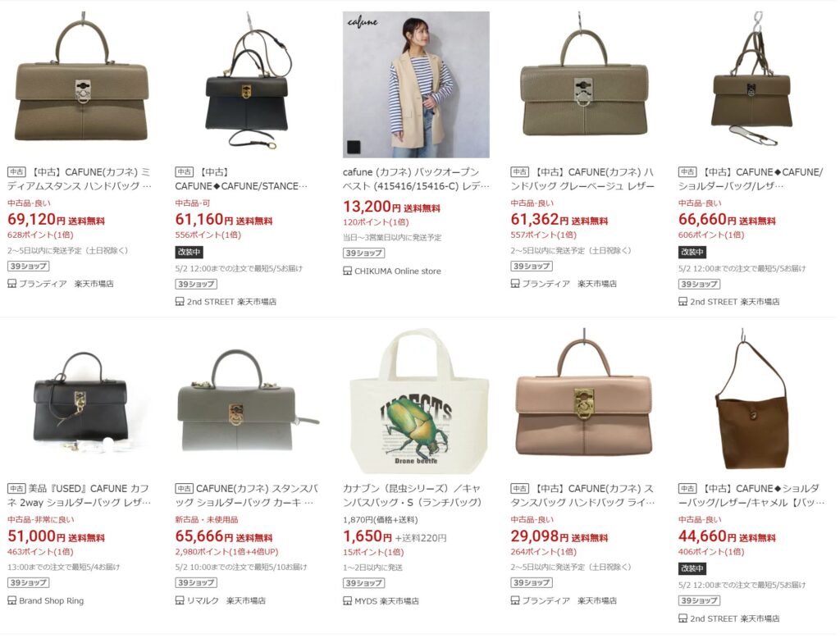Screen dimensions: 840x643
Task: Click the 中古 tag on the 51,000円 black bag
Action: tap(16, 489)
